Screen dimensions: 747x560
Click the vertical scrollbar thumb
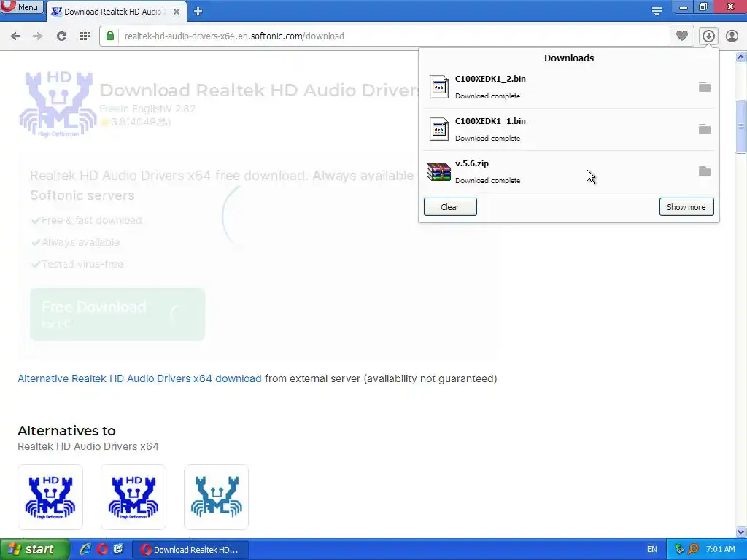pos(741,127)
